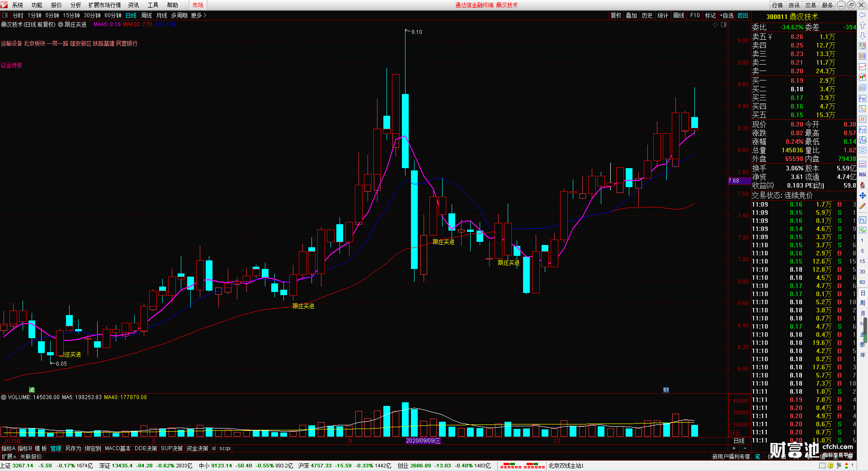Viewport: 868px width, 471px height.
Task: Open the F10 company info sidebar icon
Action: pyautogui.click(x=862, y=98)
